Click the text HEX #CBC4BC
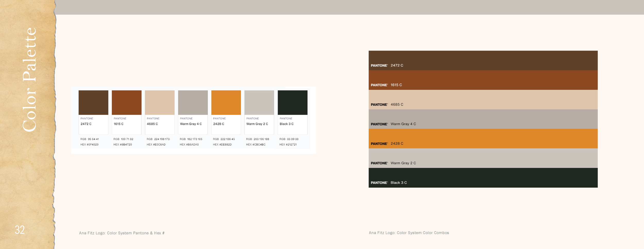Screen dimensions: 644x249 (x=256, y=145)
